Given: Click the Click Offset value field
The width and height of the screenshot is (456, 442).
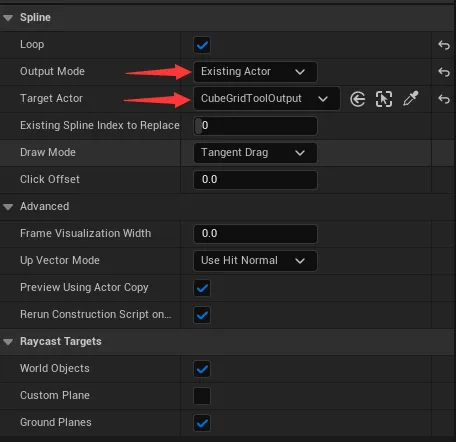Looking at the screenshot, I should pyautogui.click(x=255, y=180).
